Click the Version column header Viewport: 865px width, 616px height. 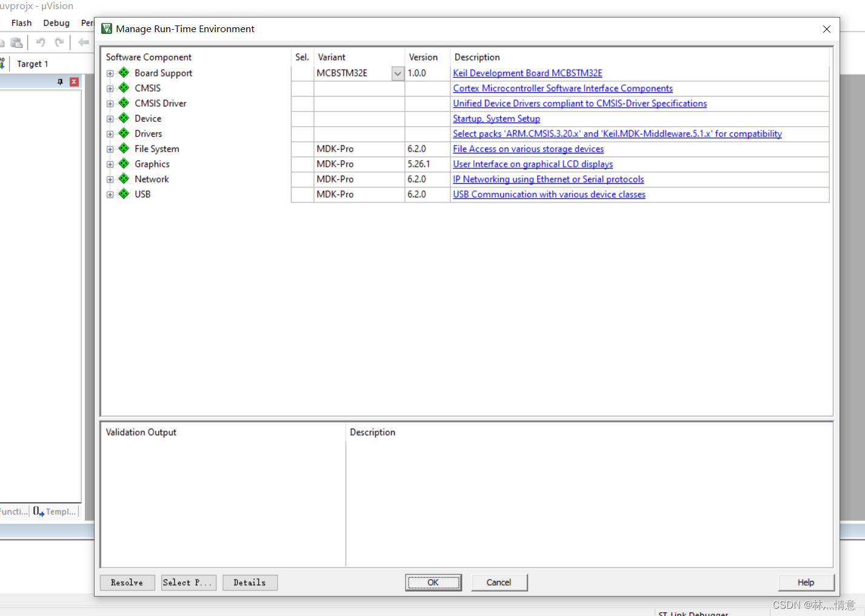coord(423,57)
